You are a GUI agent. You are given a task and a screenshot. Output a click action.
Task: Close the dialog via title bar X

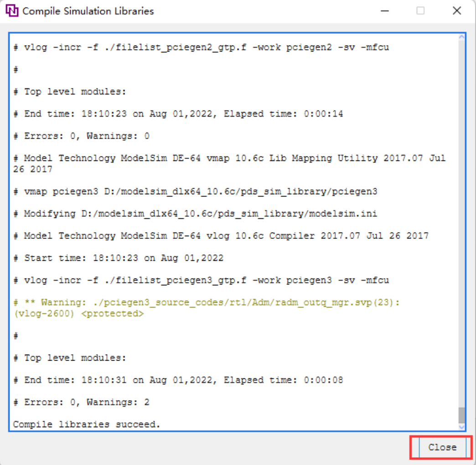[457, 11]
